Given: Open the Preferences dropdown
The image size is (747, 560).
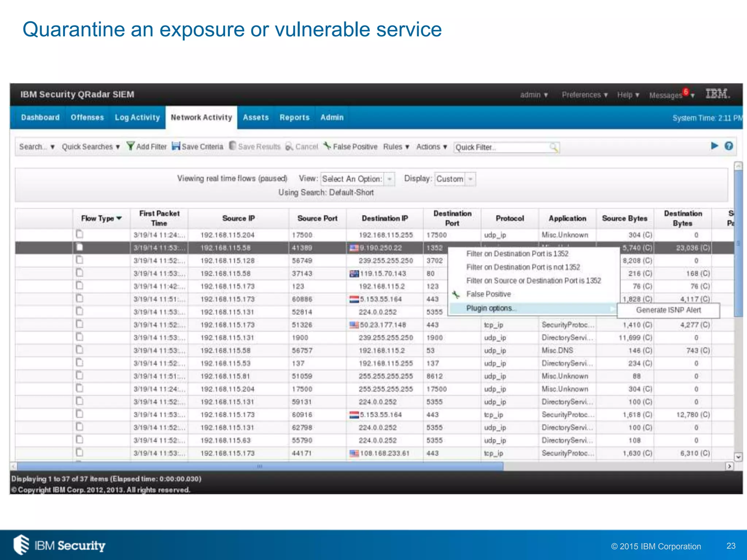Looking at the screenshot, I should [x=585, y=95].
